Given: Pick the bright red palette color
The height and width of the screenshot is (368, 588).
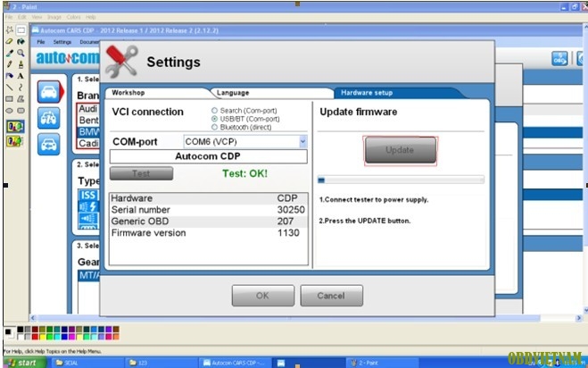Looking at the screenshot, I should click(x=35, y=337).
